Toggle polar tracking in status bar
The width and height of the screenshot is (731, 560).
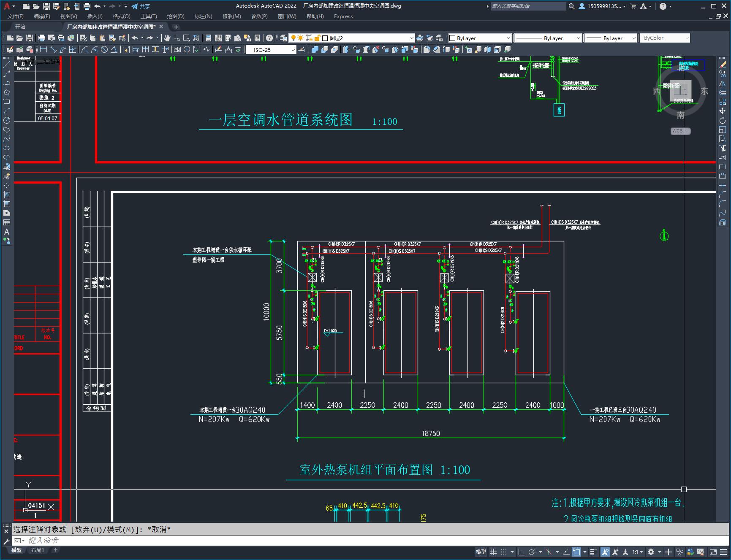[532, 552]
